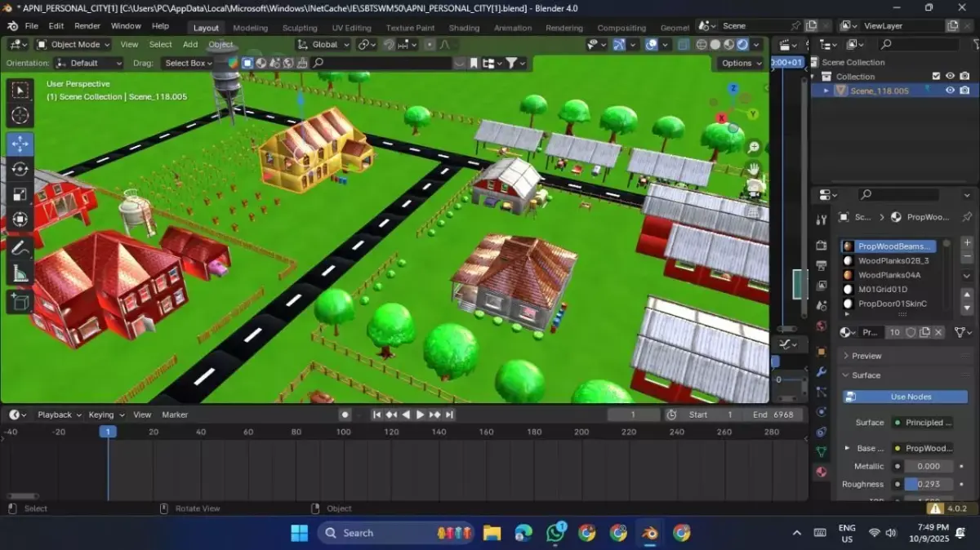Open the Playback menu in timeline

(x=59, y=415)
